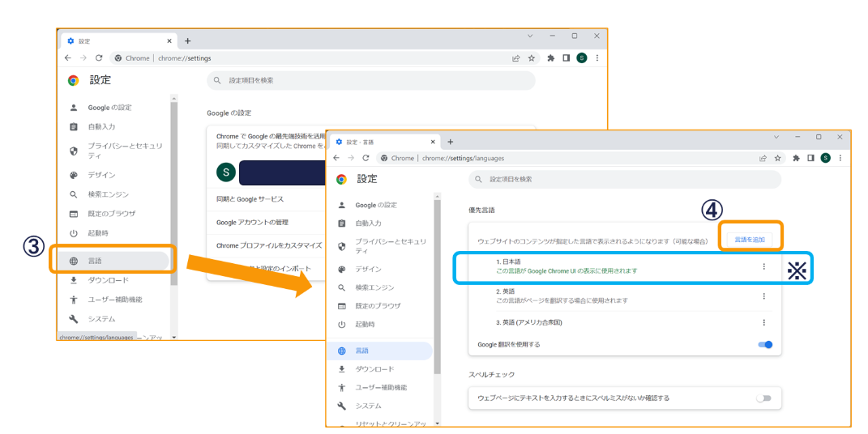Screen dimensions: 868x434
Task: Open new tab plus in languages window
Action: point(450,142)
